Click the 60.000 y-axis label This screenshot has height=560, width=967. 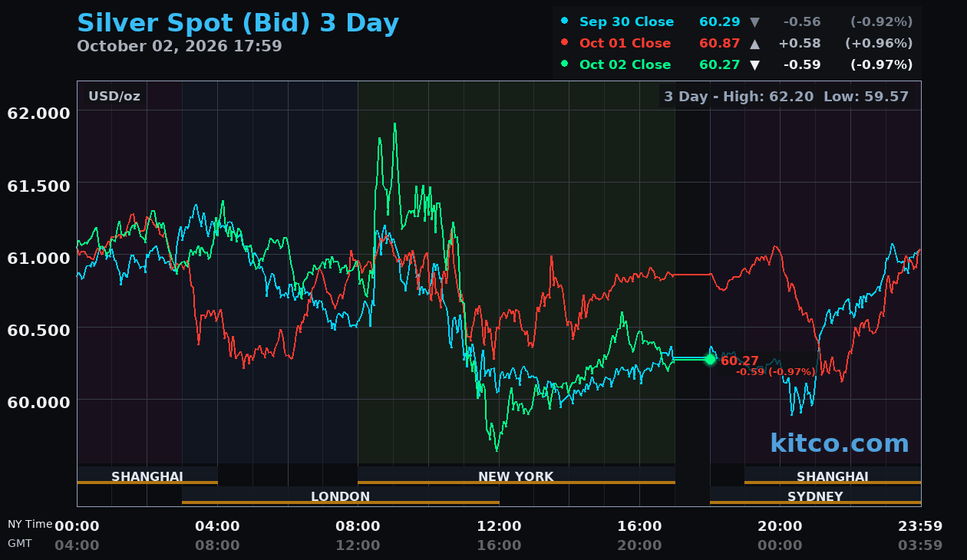[x=38, y=402]
